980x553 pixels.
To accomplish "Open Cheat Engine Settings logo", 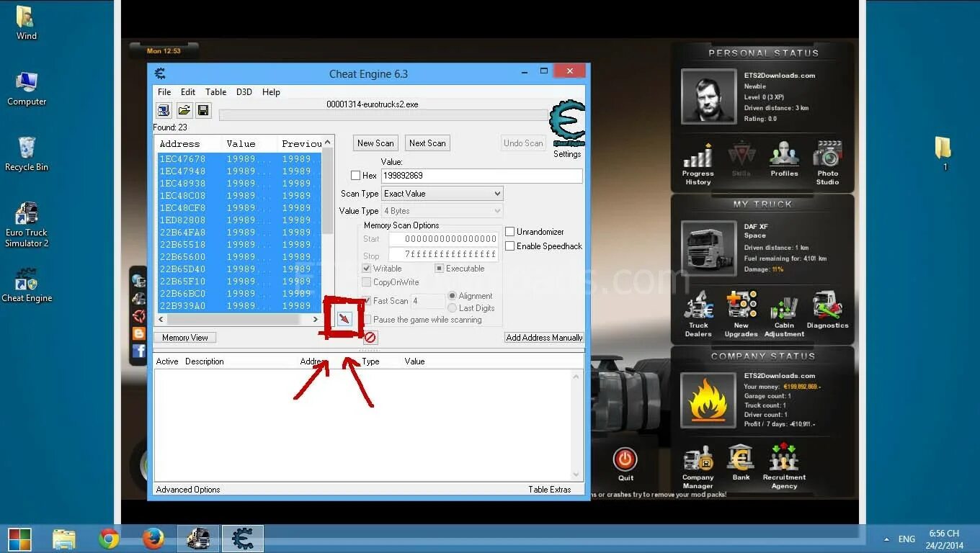I will [x=567, y=128].
